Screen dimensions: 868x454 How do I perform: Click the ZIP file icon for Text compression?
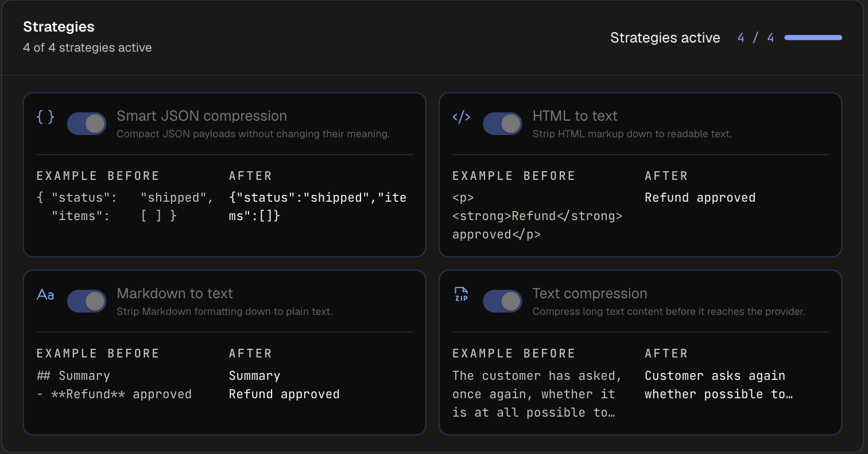tap(461, 294)
